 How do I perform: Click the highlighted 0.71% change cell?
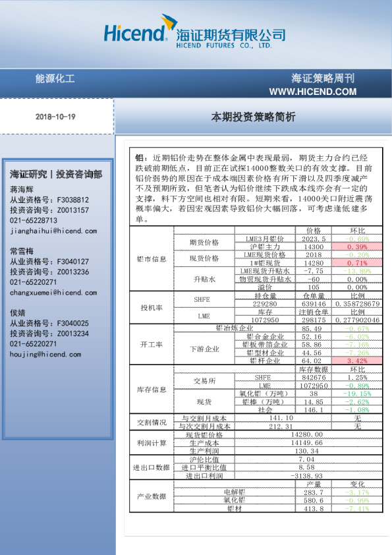pyautogui.click(x=357, y=263)
